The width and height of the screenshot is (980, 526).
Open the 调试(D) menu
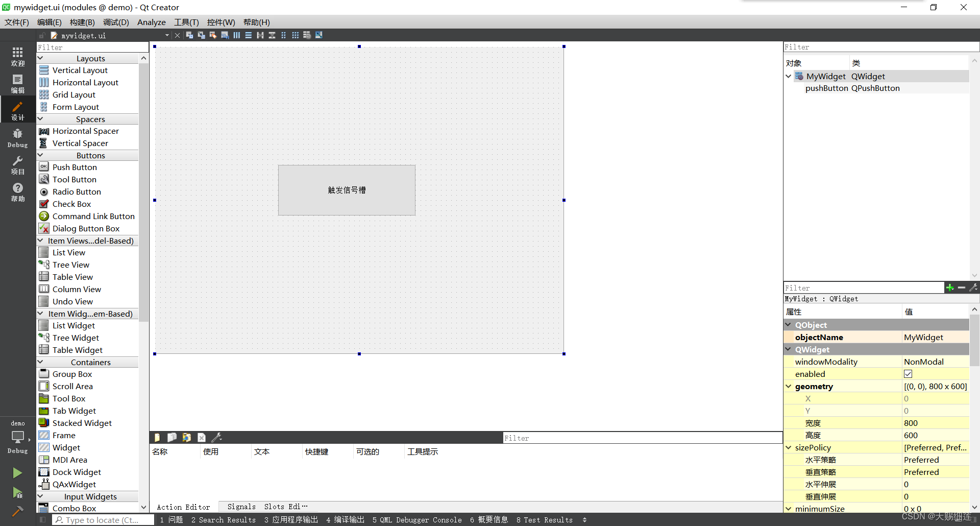[116, 22]
